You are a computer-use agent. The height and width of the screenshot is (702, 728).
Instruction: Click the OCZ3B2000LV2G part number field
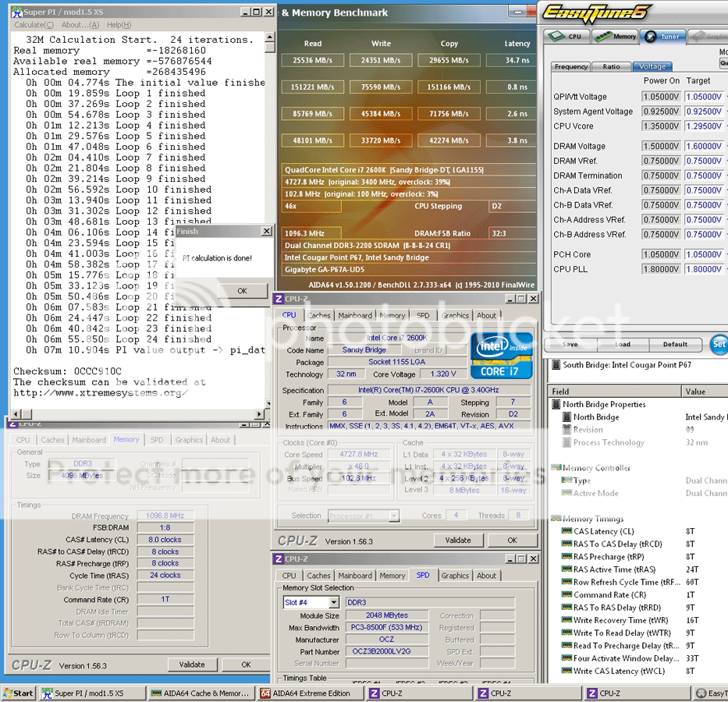point(386,651)
